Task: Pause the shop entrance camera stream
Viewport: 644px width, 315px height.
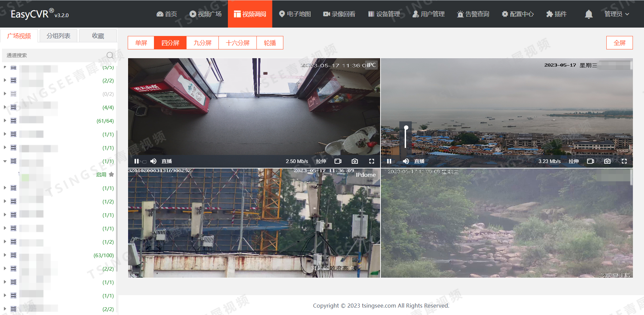Action: (x=136, y=161)
